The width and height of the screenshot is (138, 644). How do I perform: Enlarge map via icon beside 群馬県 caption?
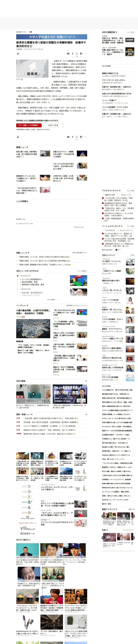(x=22, y=79)
